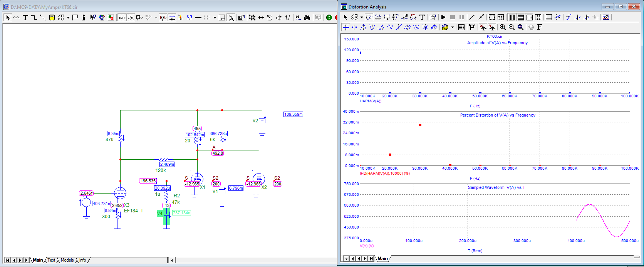644x267 pixels.
Task: Toggle grid text display button
Action: pyautogui.click(x=122, y=18)
